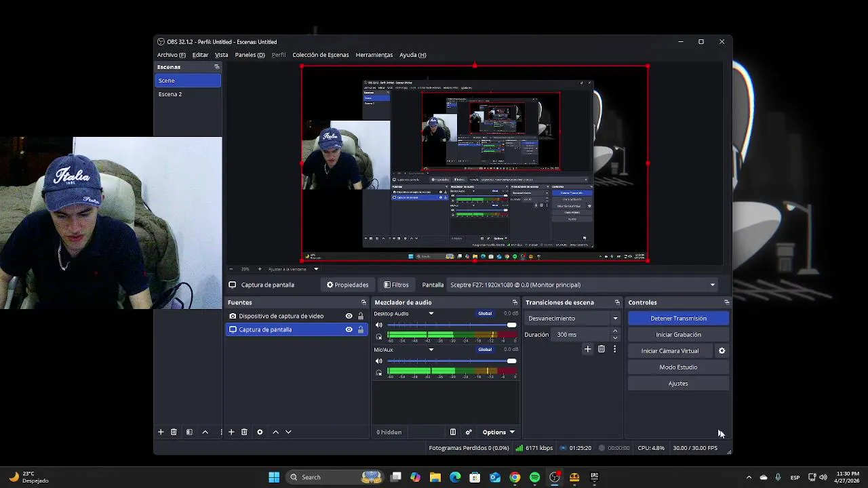Hide the Captura de pantalla source

[x=349, y=329]
